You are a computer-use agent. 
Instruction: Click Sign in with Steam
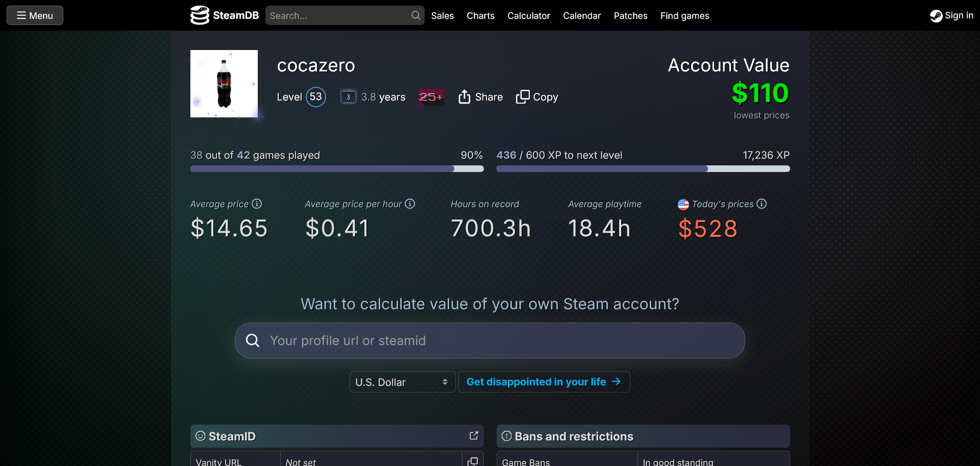tap(951, 15)
